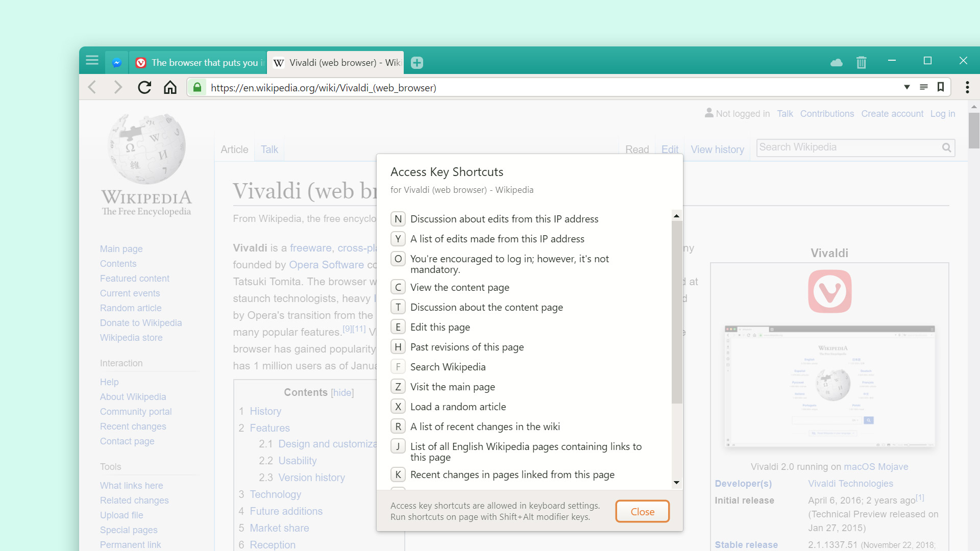This screenshot has width=980, height=551.
Task: Click the address bar dropdown arrow
Action: [906, 87]
